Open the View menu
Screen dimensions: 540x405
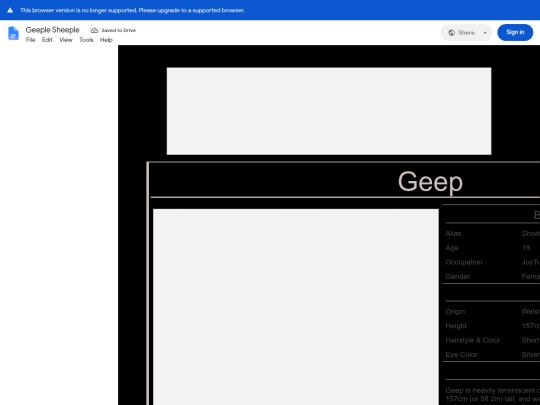(66, 40)
